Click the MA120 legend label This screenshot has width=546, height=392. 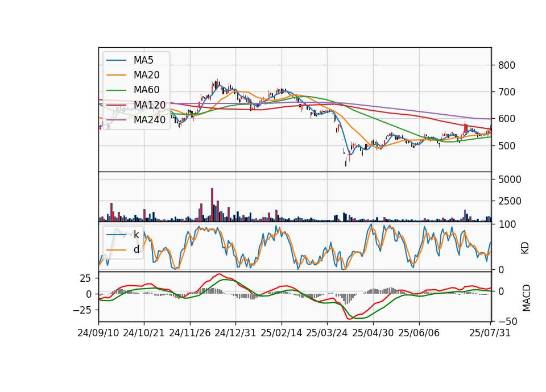click(x=150, y=105)
